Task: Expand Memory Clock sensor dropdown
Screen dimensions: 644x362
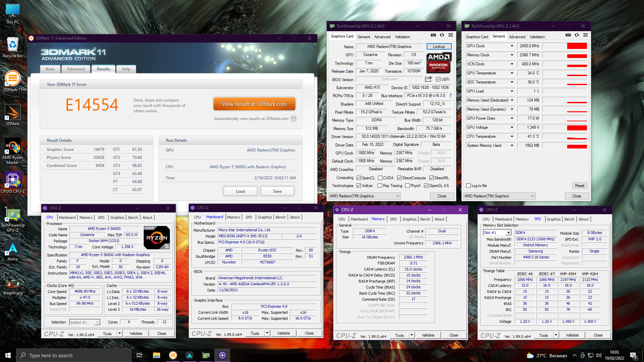Action: click(x=512, y=55)
